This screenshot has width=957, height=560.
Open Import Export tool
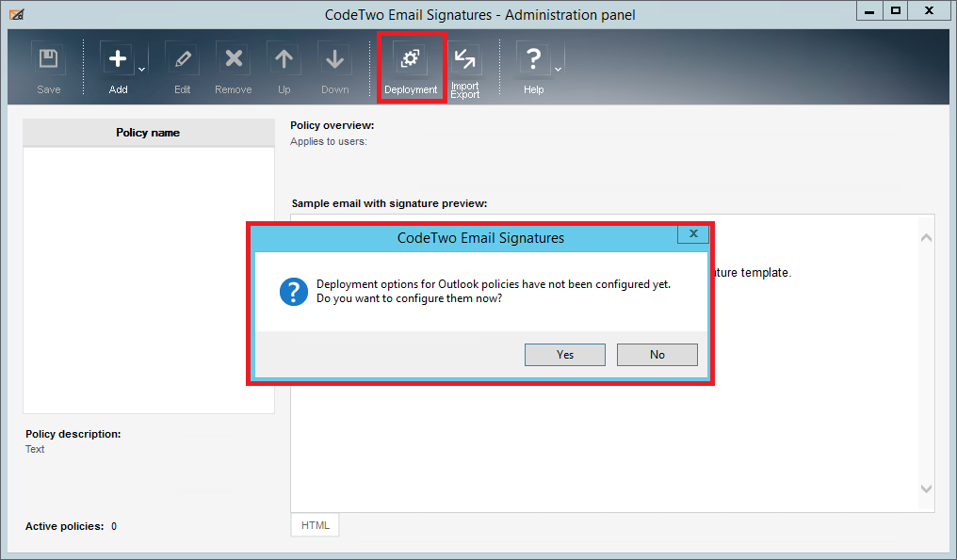465,59
